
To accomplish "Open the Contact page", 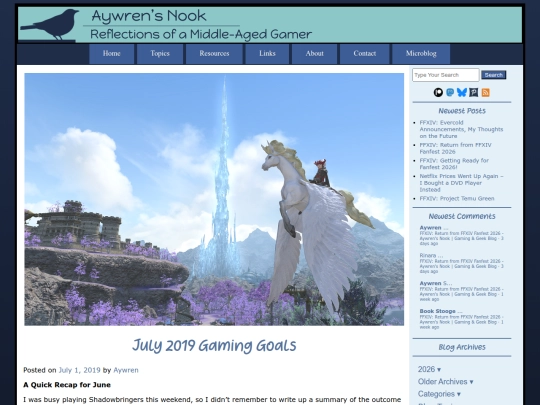I will click(x=365, y=54).
